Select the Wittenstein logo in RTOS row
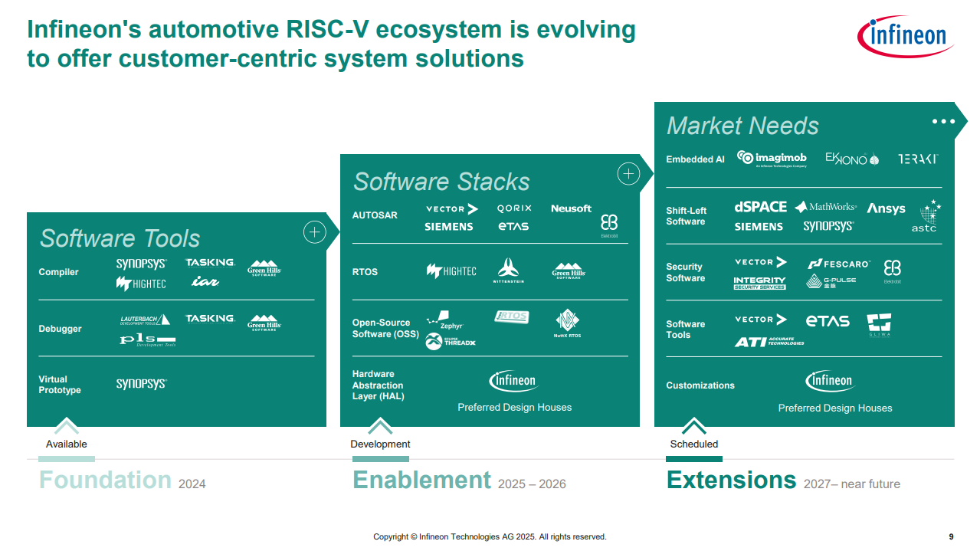 click(507, 271)
